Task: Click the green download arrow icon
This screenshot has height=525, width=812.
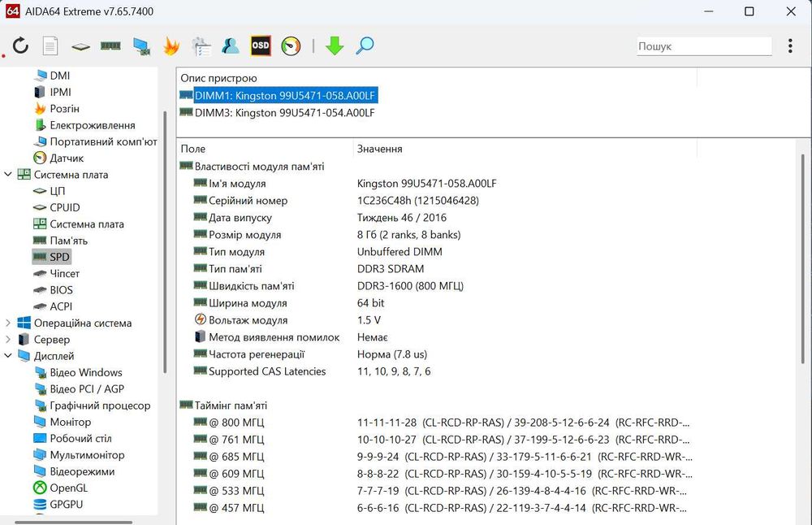Action: pyautogui.click(x=335, y=46)
